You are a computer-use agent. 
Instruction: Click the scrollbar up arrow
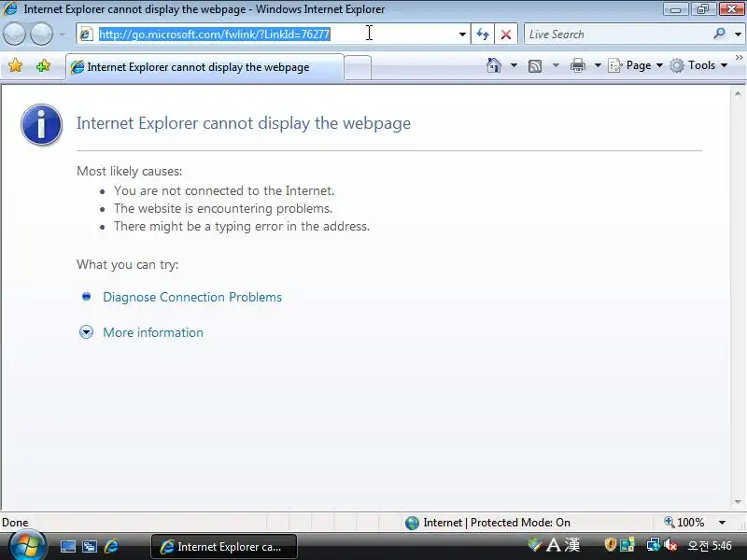tap(738, 94)
